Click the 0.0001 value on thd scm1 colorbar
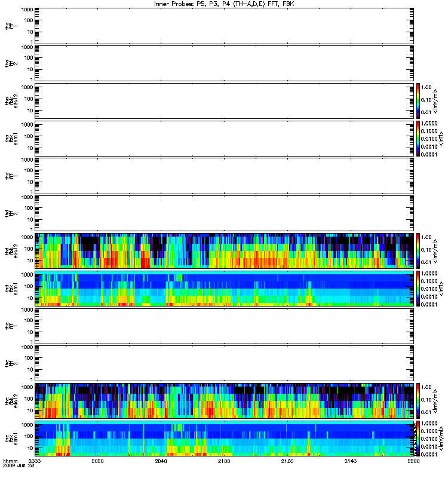This screenshot has height=478, width=448. tap(429, 305)
